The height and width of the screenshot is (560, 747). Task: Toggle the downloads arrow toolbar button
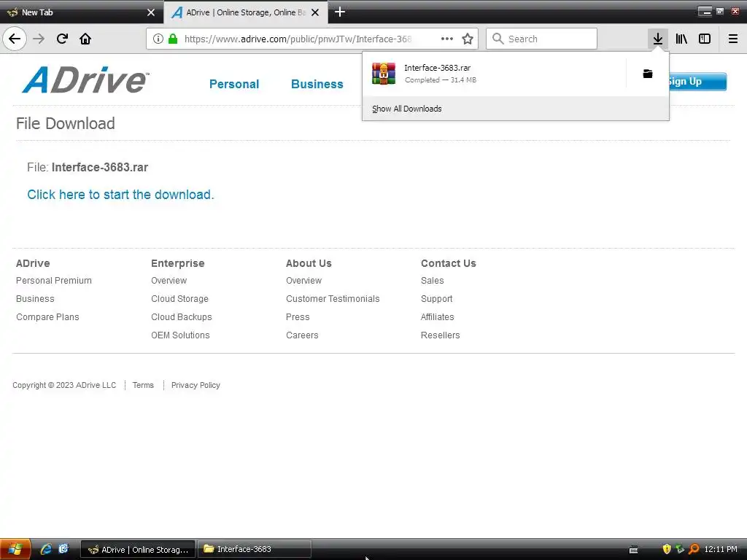click(657, 39)
